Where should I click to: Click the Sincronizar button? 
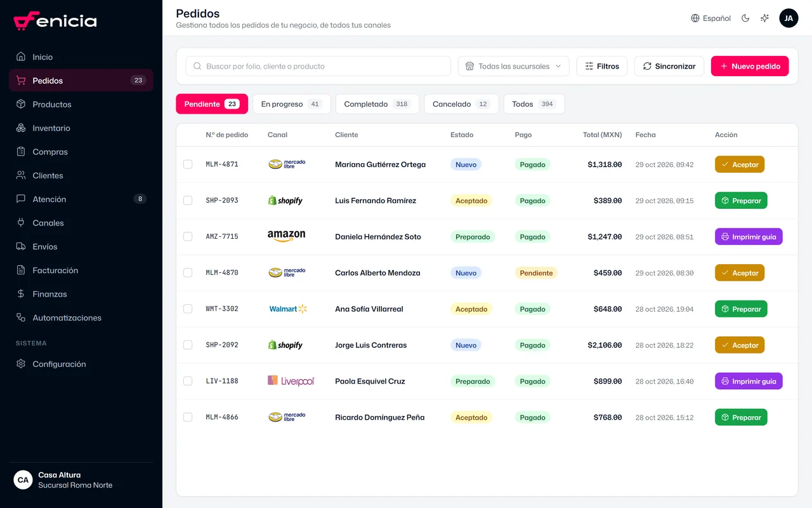tap(669, 66)
